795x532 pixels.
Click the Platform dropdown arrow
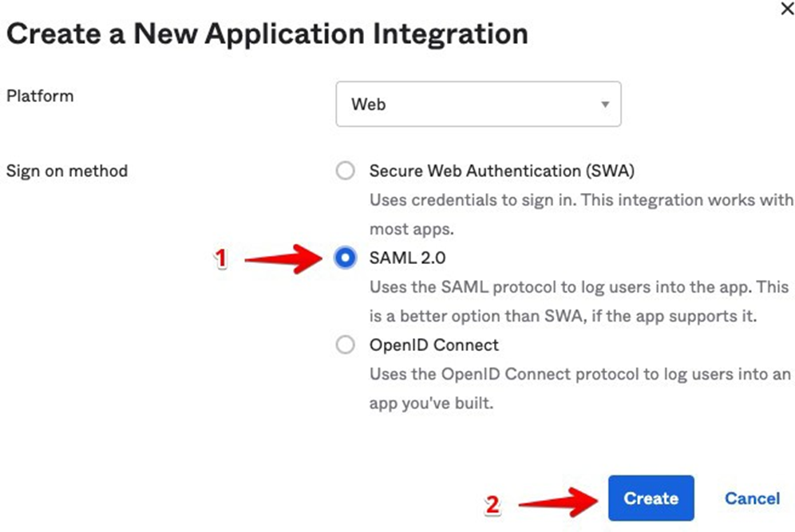click(x=605, y=104)
